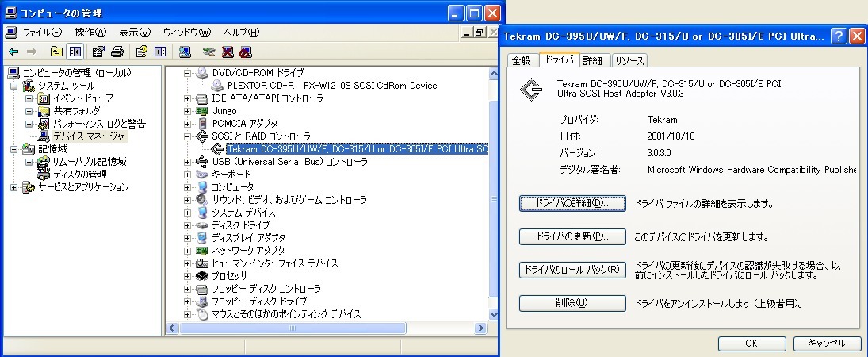Expand the PCMCIA アダプタ node
Screen dimensions: 868x357
pyautogui.click(x=187, y=124)
